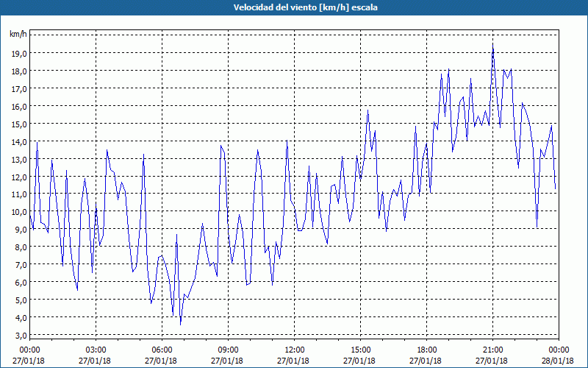Click the 03:00 time axis label
Image resolution: width=588 pixels, height=368 pixels.
[96, 350]
